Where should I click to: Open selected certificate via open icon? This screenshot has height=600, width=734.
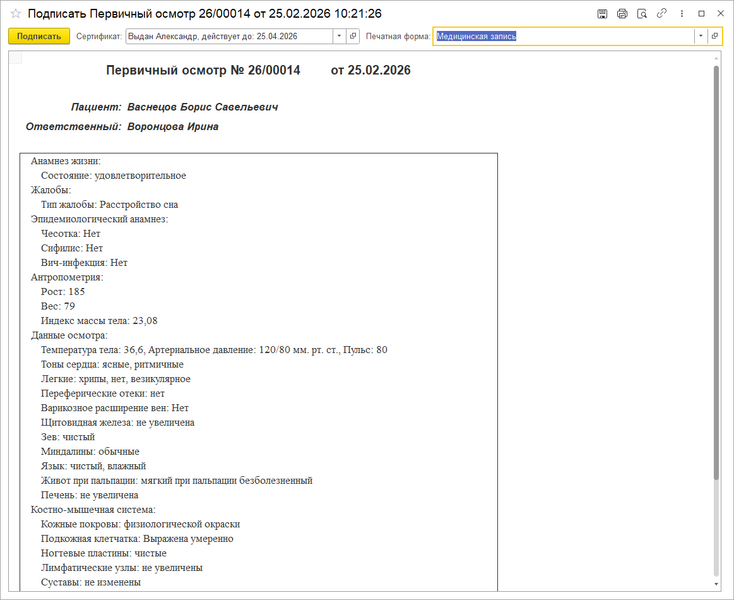point(353,36)
